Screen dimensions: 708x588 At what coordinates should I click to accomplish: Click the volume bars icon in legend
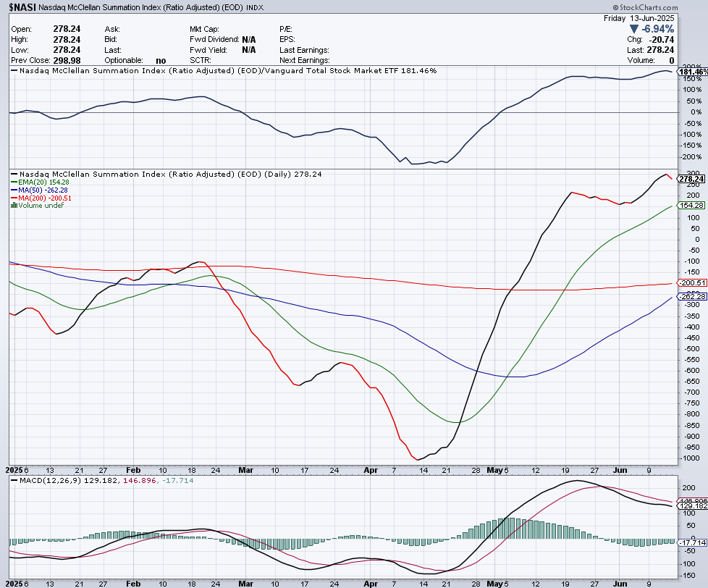[x=14, y=205]
